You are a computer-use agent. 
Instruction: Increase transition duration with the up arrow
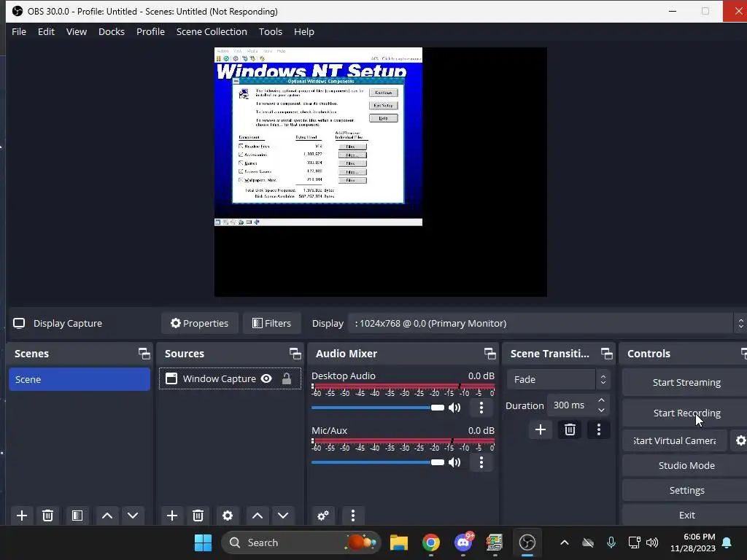click(601, 400)
